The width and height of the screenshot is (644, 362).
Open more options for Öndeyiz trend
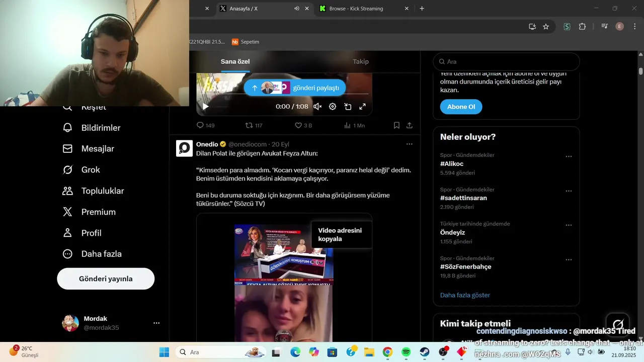pyautogui.click(x=569, y=225)
